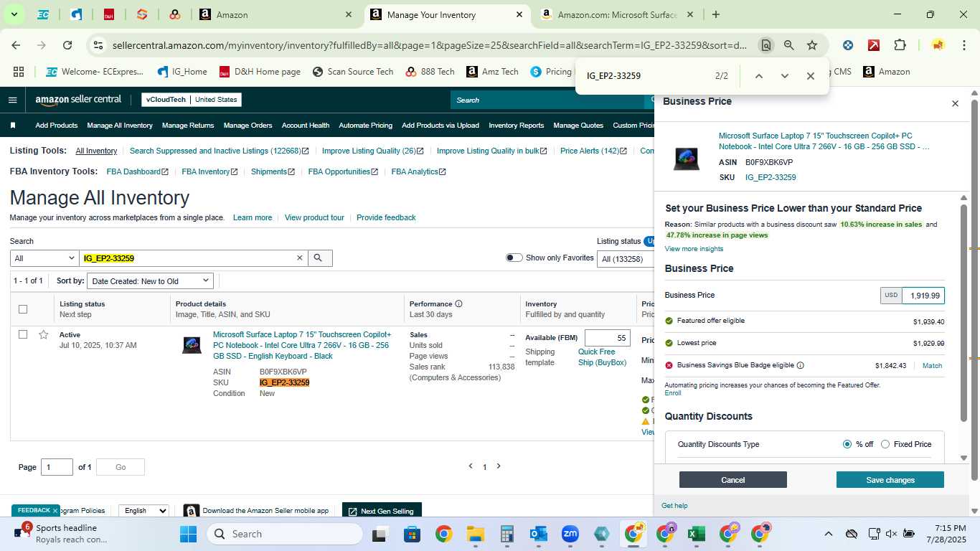Viewport: 980px width, 551px height.
Task: Open the FBA Dashboard link
Action: [137, 171]
